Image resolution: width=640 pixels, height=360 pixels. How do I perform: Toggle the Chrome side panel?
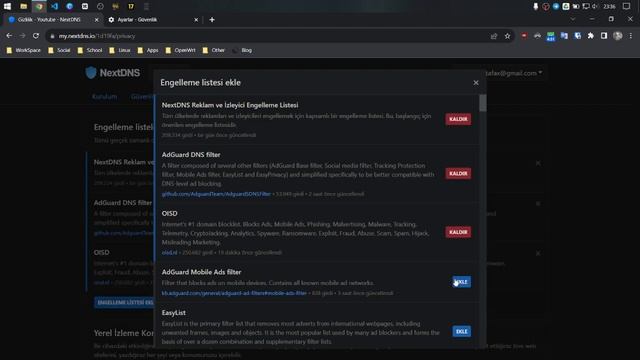coord(604,36)
